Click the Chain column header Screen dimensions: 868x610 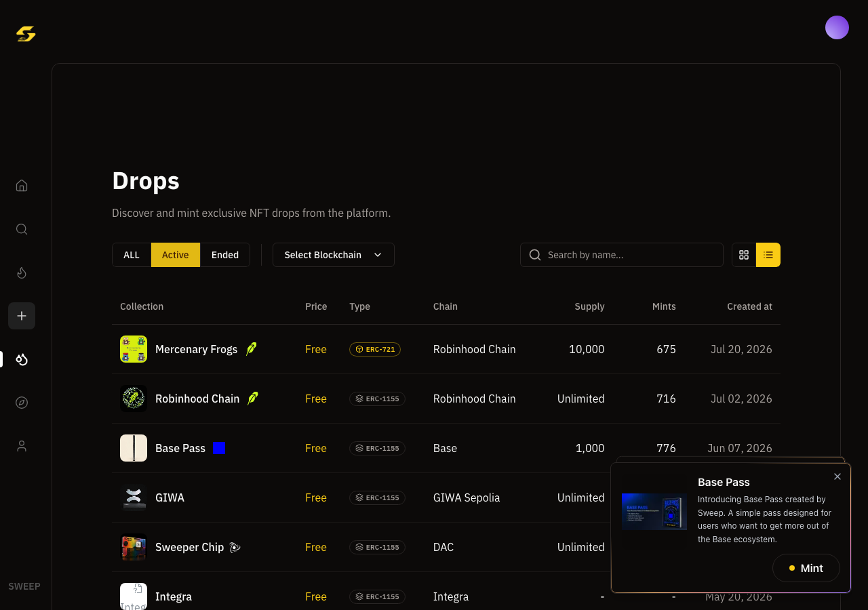[446, 306]
